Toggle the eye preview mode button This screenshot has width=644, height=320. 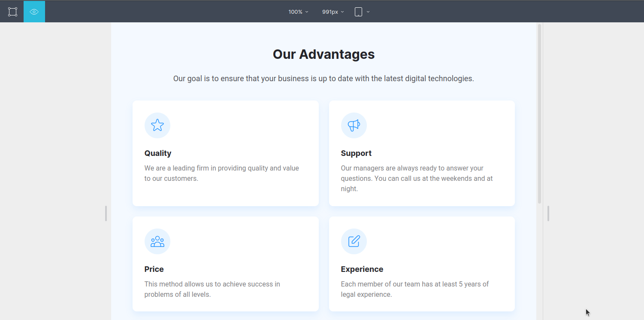pos(34,12)
